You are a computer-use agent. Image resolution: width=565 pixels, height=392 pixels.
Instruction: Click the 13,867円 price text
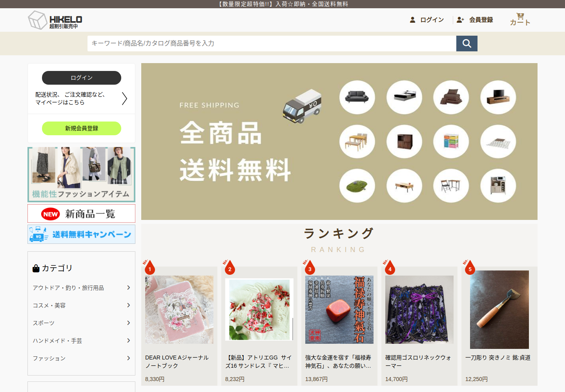[x=316, y=379]
